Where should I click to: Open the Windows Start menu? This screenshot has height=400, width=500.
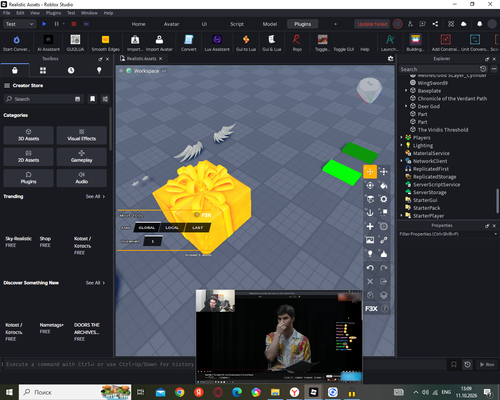click(x=9, y=392)
